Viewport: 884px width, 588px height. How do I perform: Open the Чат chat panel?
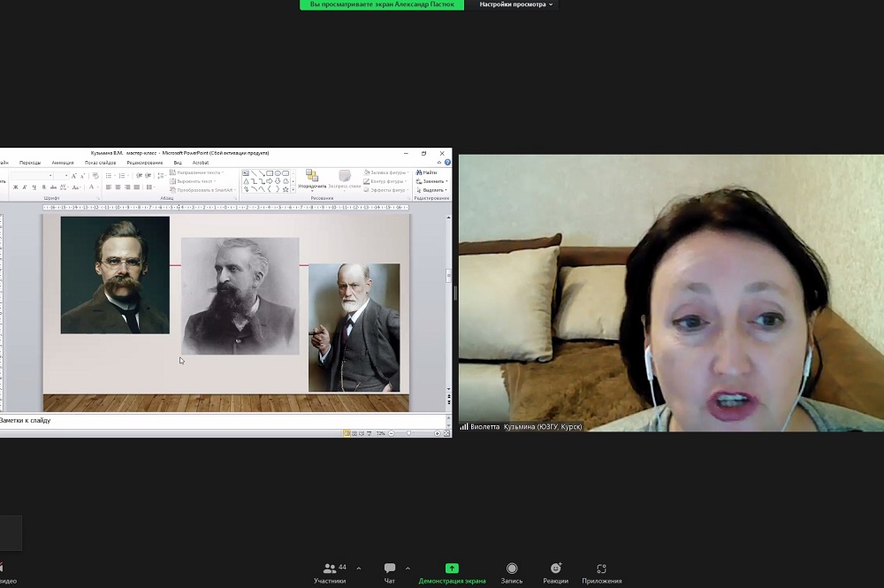coord(390,573)
